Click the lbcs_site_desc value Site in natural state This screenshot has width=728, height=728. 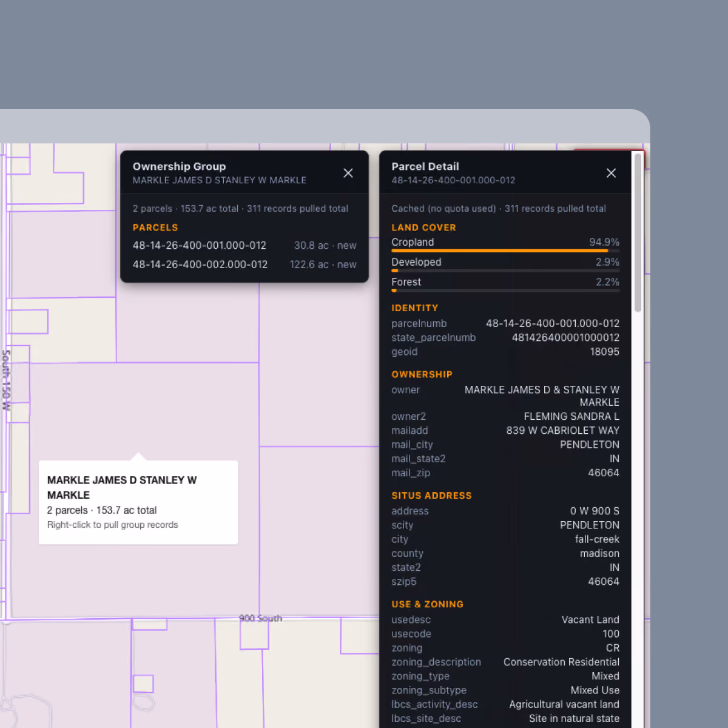574,718
